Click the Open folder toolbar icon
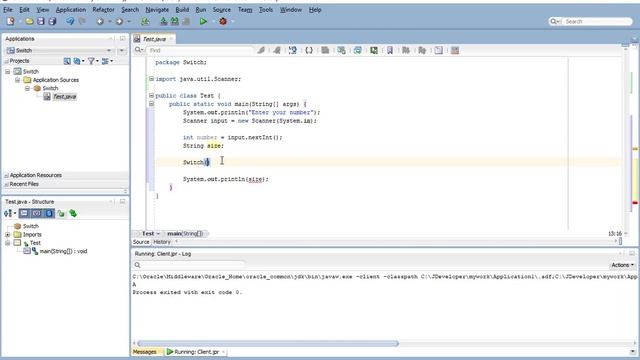 [29, 21]
